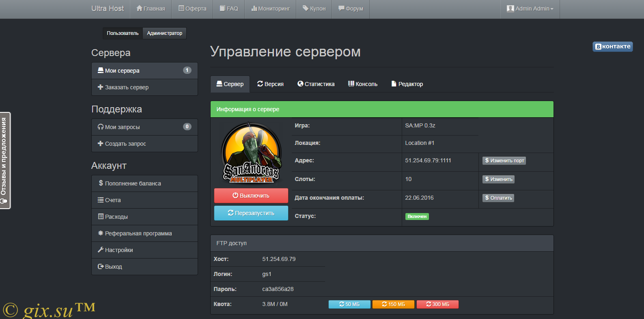Click the Включен status badge
Screen dimensions: 644x319
coord(417,216)
